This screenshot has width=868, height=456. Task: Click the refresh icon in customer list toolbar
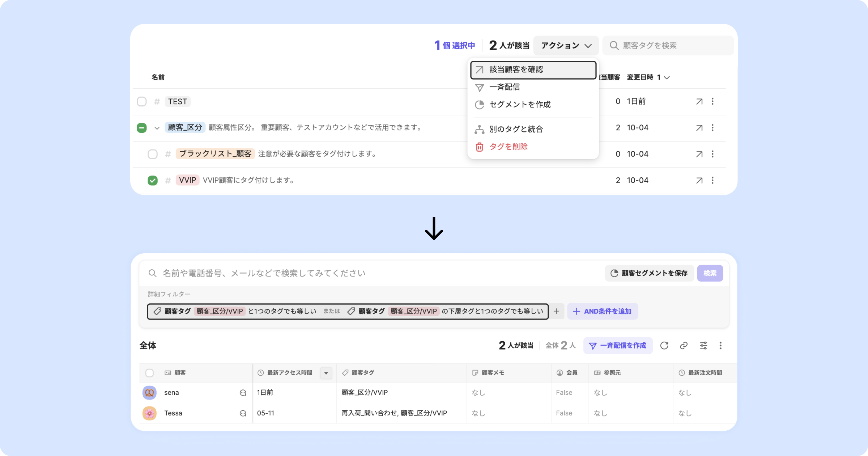coord(664,346)
